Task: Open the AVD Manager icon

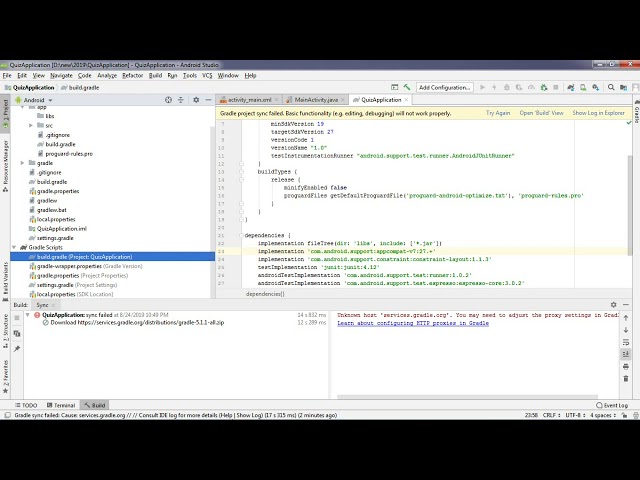Action: (583, 87)
